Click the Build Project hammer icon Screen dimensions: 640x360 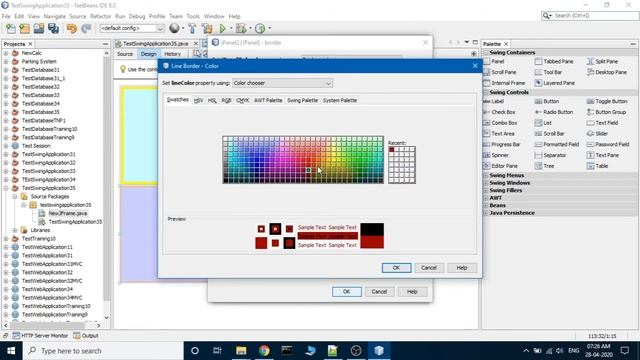[192, 28]
